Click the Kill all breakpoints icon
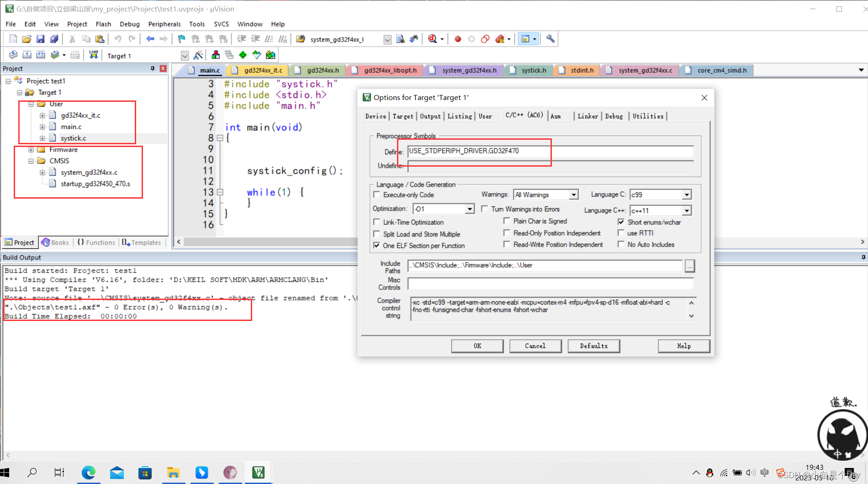The image size is (868, 484). pos(500,39)
